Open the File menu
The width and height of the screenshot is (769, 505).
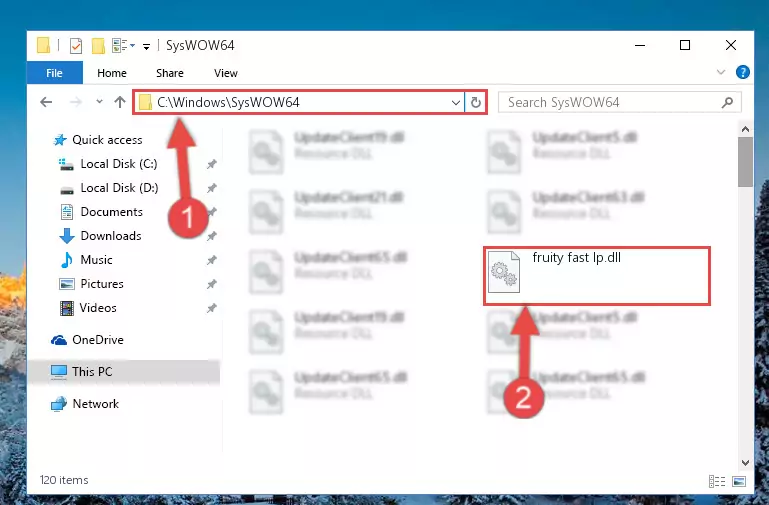tap(54, 73)
